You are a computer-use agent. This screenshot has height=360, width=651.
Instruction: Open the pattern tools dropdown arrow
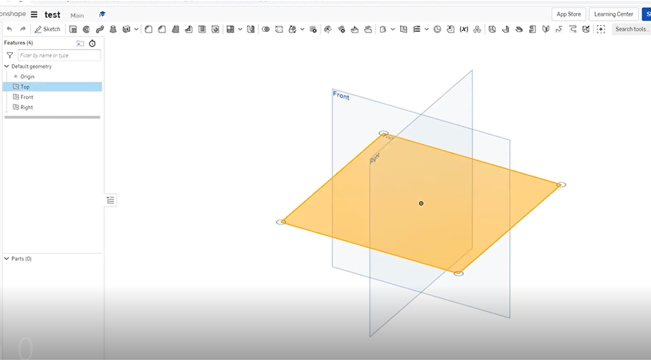[240, 29]
